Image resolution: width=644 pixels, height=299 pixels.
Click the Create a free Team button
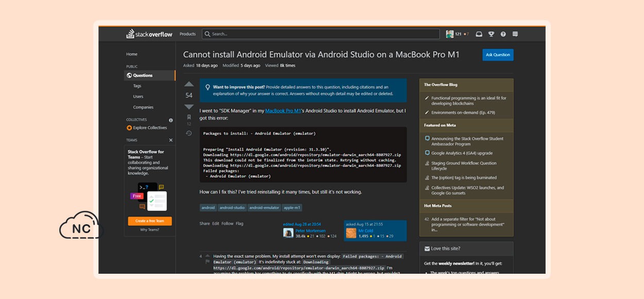(150, 221)
